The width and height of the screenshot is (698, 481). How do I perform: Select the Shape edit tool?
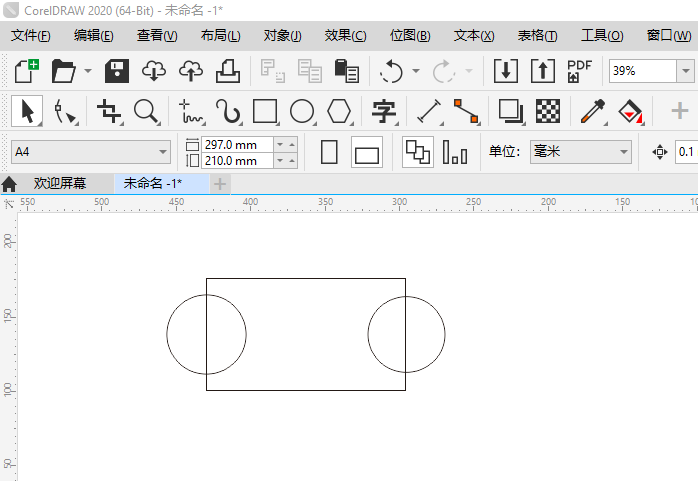click(65, 111)
